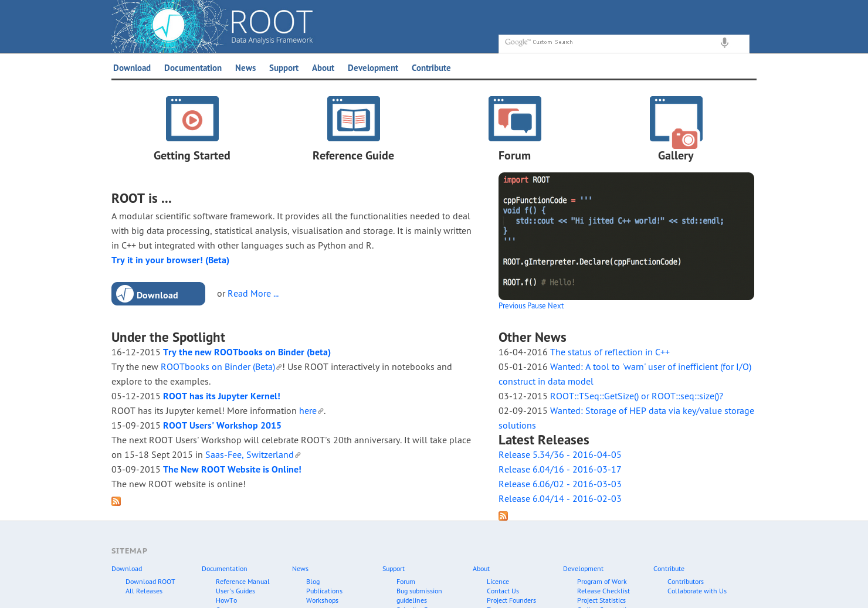Open the Gallery icon
Viewport: 868px width, 608px height.
(676, 118)
